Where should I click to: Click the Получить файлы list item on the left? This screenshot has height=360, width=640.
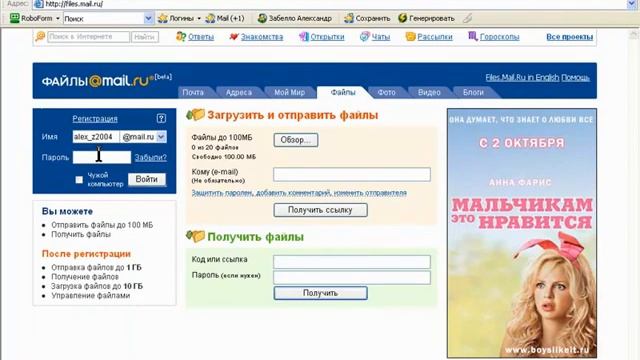tap(81, 234)
